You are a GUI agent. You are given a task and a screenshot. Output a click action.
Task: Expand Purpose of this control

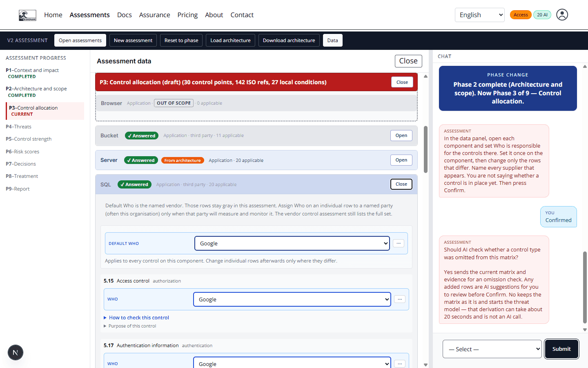[x=130, y=326]
